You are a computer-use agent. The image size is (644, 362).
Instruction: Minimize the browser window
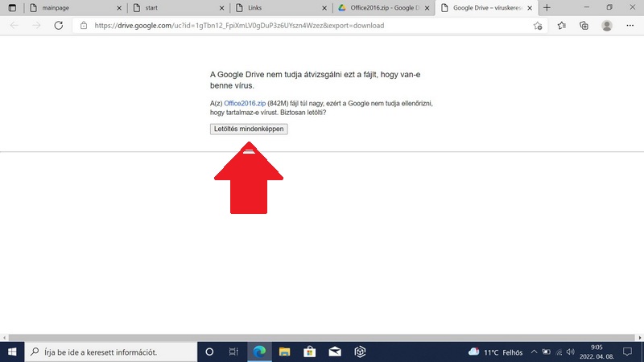coord(587,7)
